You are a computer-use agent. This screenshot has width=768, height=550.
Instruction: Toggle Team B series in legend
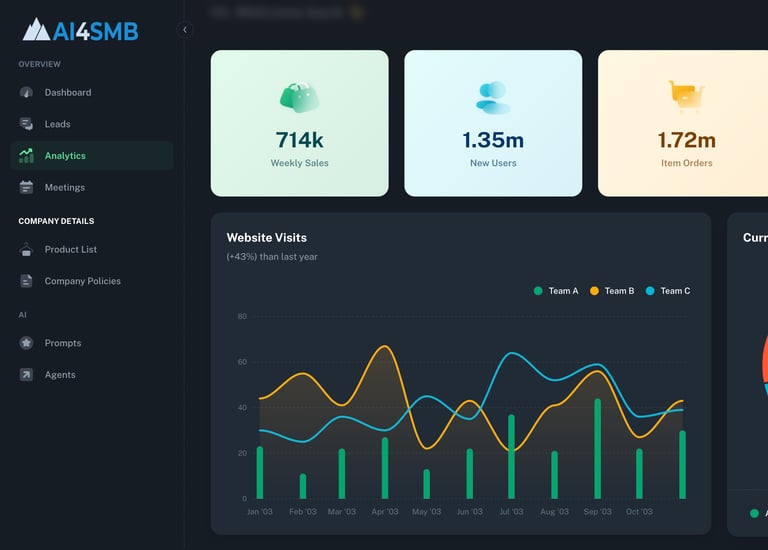coord(612,291)
